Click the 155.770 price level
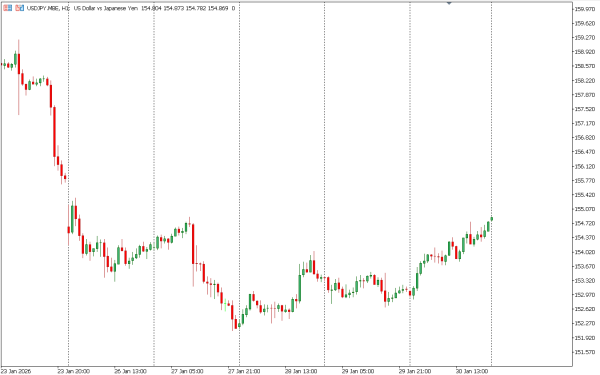Viewport: 600px width, 375px height. tap(585, 181)
